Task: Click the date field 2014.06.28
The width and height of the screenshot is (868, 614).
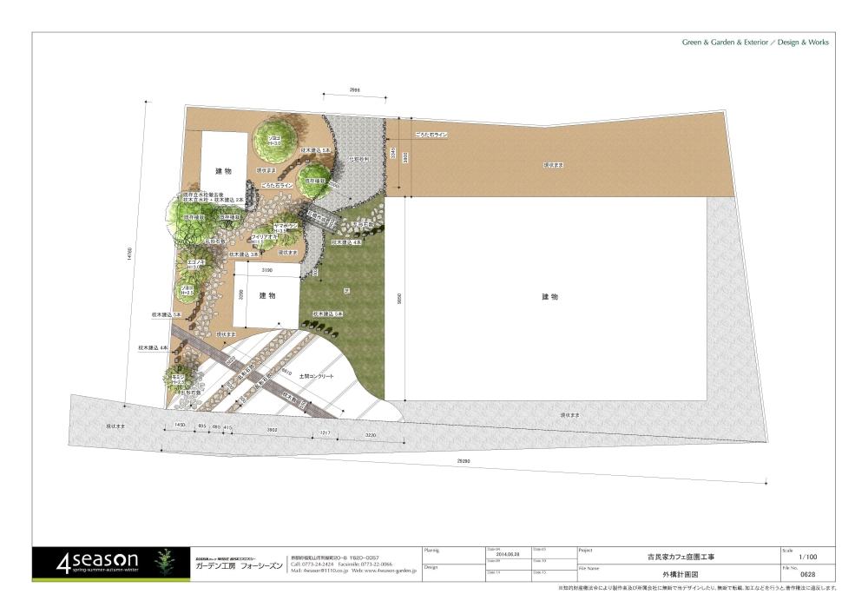Action: pyautogui.click(x=505, y=557)
